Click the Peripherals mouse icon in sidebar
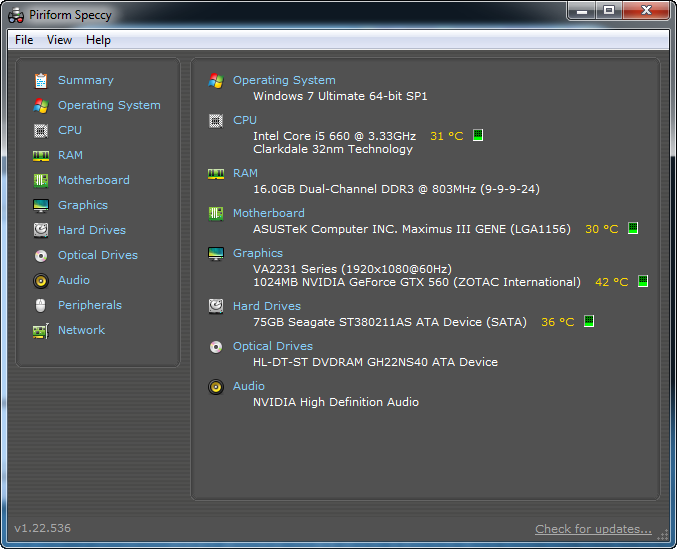This screenshot has height=549, width=677. (x=41, y=306)
